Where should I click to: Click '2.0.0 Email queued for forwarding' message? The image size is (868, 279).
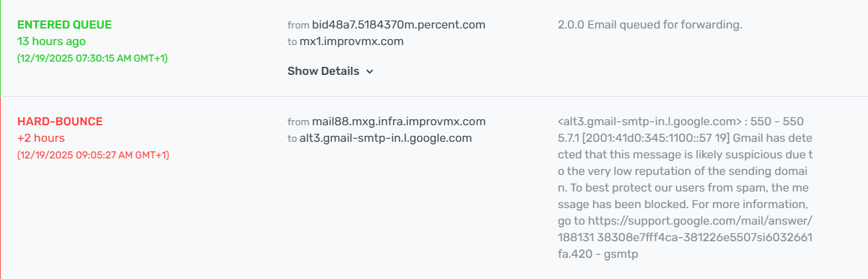[650, 25]
